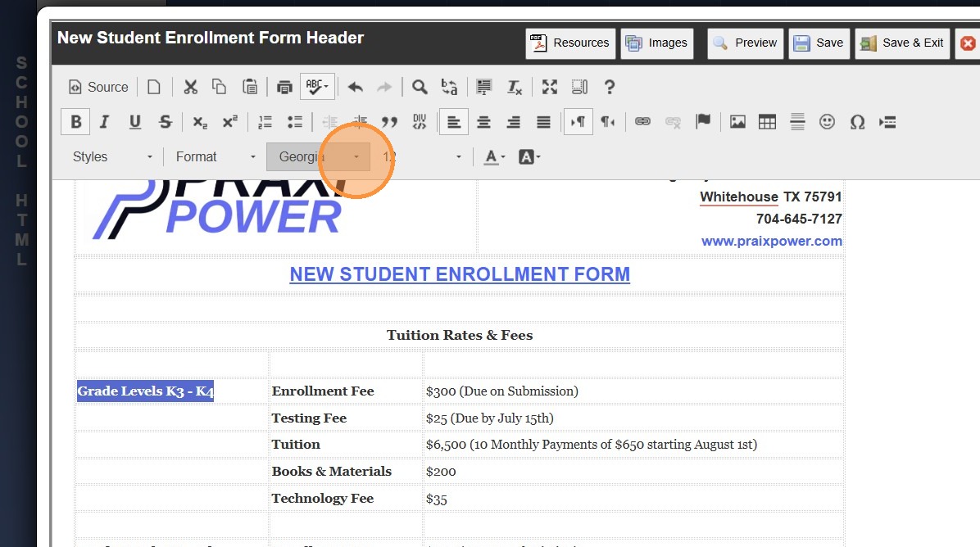Image resolution: width=980 pixels, height=547 pixels.
Task: Insert a Table
Action: click(768, 122)
